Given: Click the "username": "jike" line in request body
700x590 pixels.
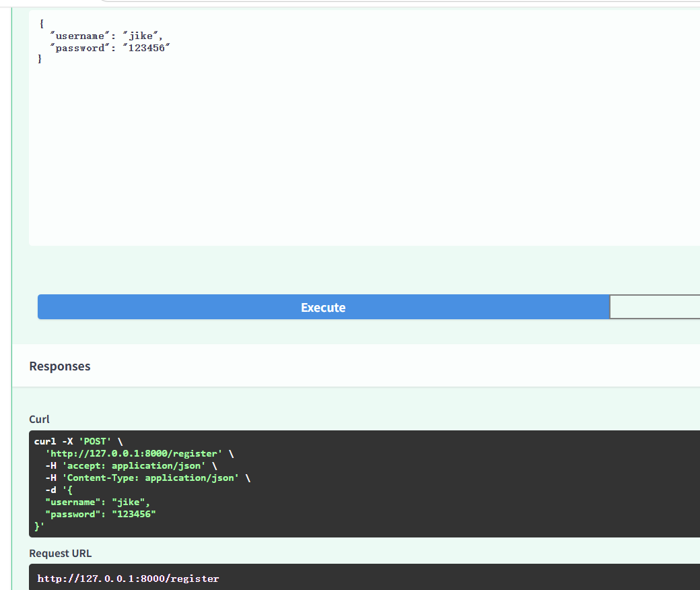Looking at the screenshot, I should tap(106, 36).
